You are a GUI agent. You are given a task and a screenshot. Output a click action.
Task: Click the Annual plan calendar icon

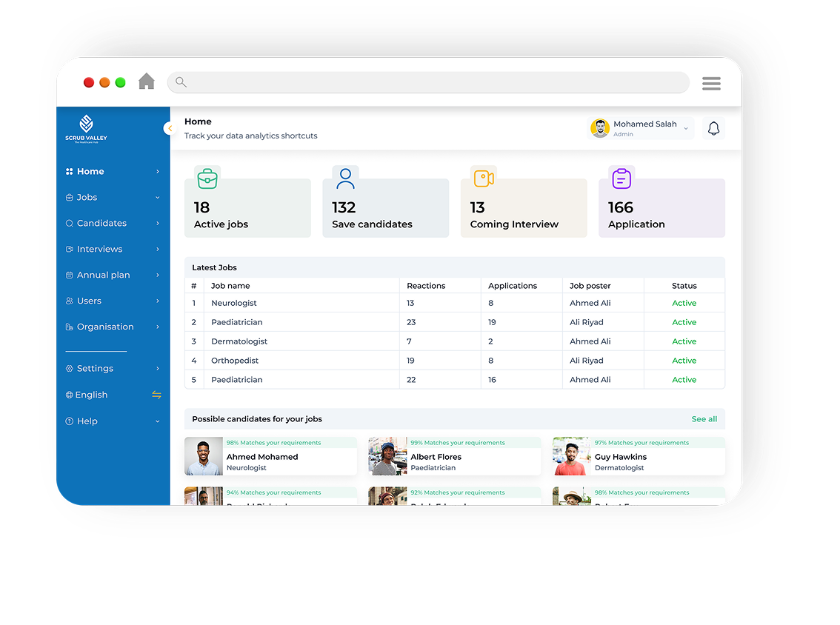[69, 275]
